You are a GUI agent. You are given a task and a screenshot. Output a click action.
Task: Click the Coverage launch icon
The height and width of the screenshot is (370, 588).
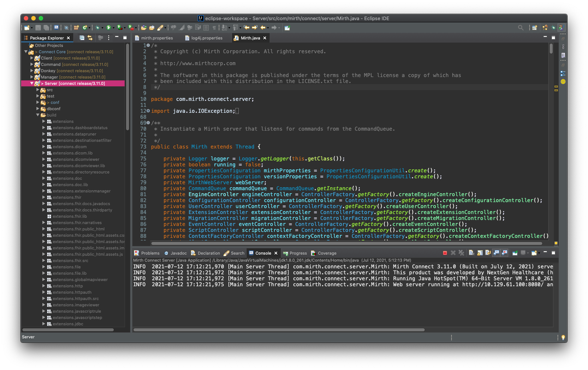(x=119, y=28)
